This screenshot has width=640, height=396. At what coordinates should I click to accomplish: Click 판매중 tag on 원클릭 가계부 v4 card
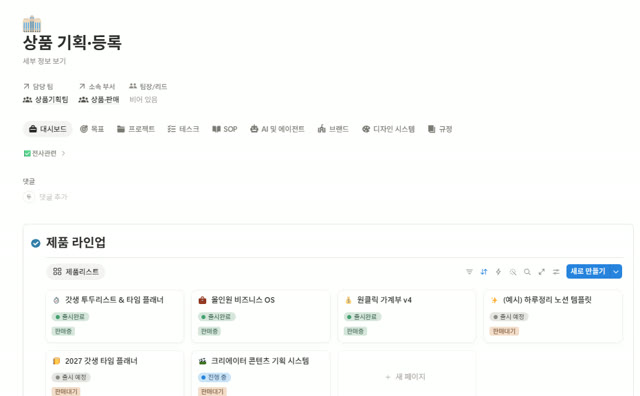click(x=355, y=331)
